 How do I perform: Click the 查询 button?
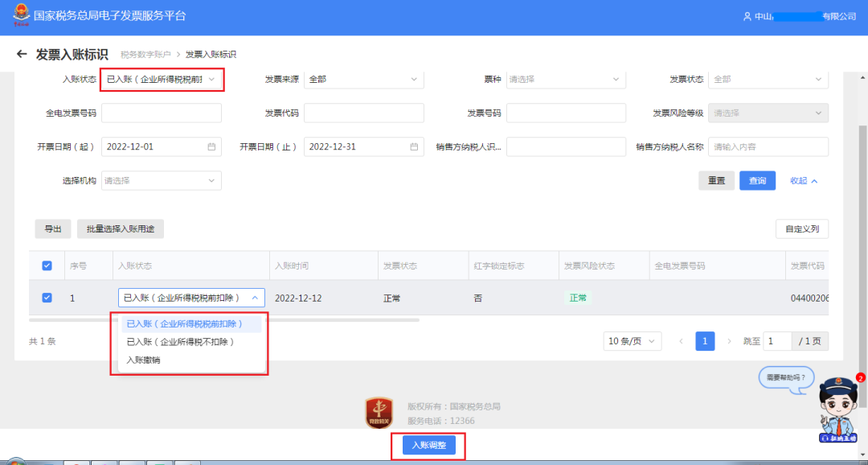(757, 181)
